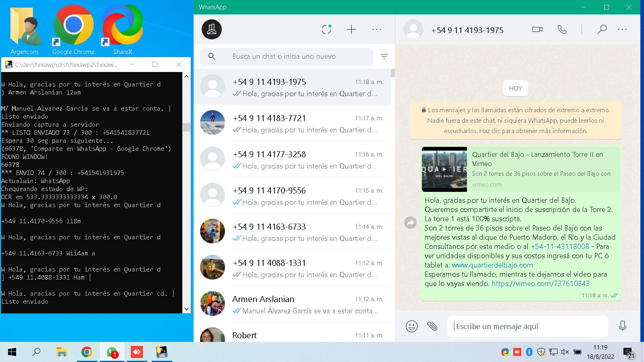Switch to Chrome on the taskbar
This screenshot has height=362, width=644.
pos(87,352)
